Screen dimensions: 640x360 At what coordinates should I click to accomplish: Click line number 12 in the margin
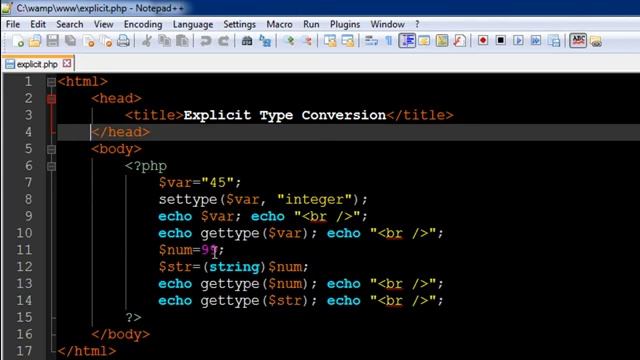click(24, 267)
